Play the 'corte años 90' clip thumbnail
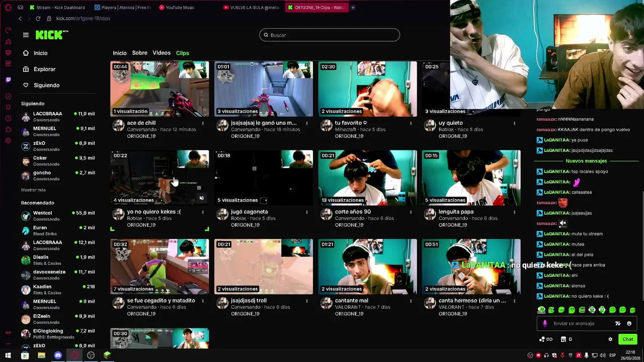This screenshot has width=644, height=362. (367, 178)
